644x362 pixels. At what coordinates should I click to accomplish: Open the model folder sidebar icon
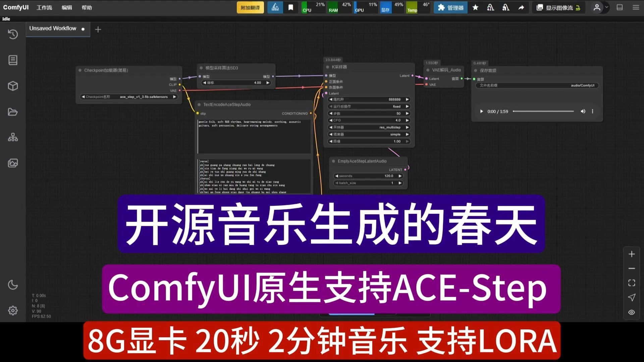coord(13,112)
